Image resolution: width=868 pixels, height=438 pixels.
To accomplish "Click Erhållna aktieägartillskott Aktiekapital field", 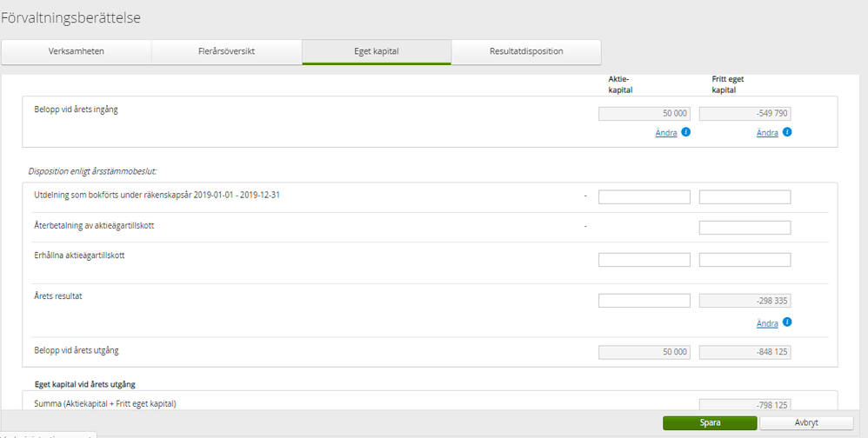I will 644,260.
